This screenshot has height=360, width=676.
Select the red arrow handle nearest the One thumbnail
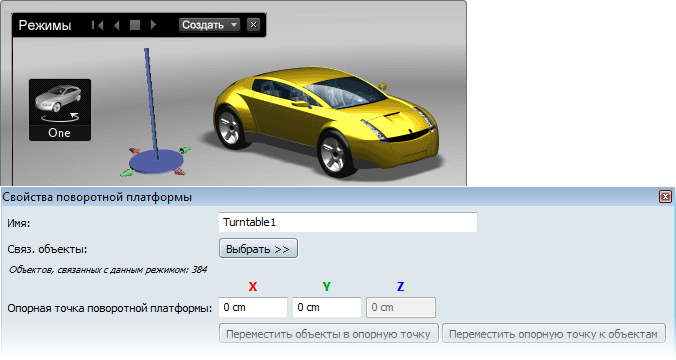pyautogui.click(x=134, y=151)
